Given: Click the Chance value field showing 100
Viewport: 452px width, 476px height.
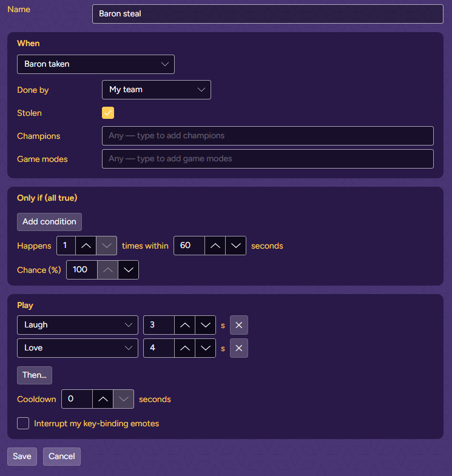Looking at the screenshot, I should pyautogui.click(x=82, y=270).
